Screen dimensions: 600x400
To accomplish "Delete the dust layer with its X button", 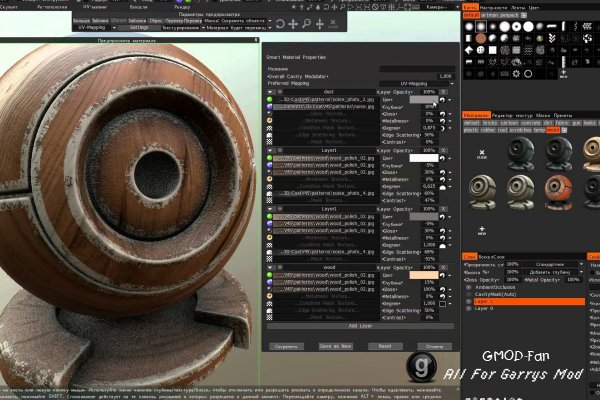I will click(443, 92).
